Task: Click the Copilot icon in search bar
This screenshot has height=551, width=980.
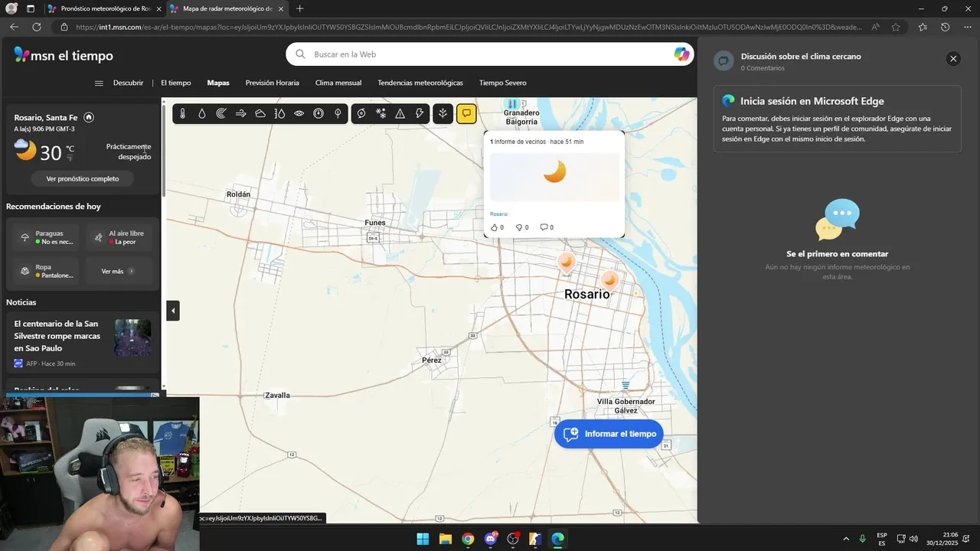Action: (681, 54)
